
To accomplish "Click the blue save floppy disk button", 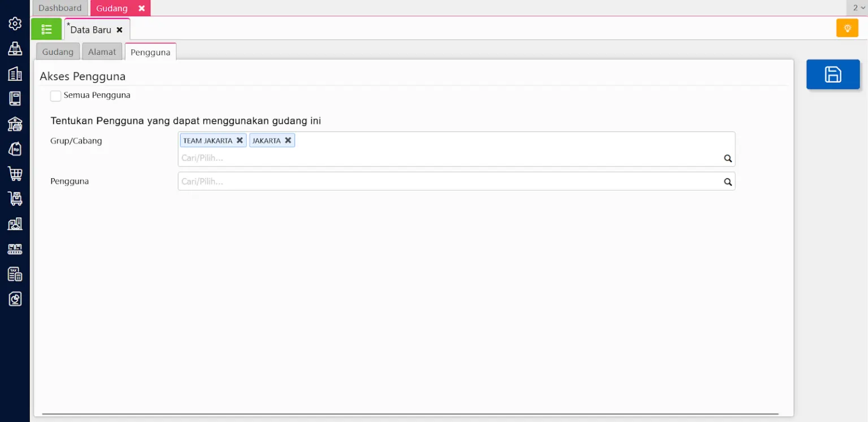I will 832,75.
